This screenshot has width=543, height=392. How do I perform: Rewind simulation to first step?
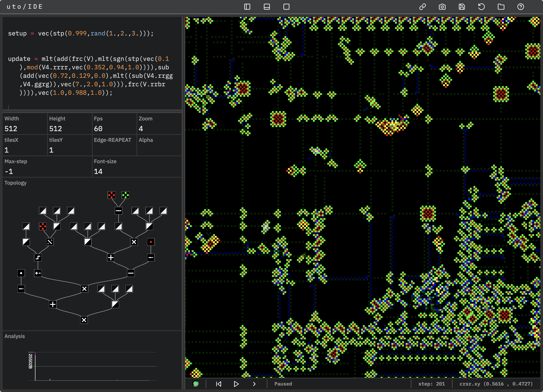(219, 384)
